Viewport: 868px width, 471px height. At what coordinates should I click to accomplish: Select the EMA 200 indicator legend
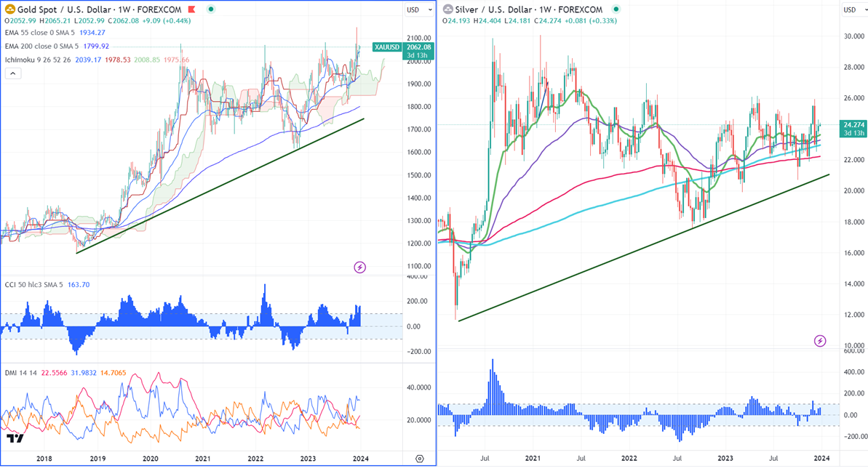coord(41,47)
